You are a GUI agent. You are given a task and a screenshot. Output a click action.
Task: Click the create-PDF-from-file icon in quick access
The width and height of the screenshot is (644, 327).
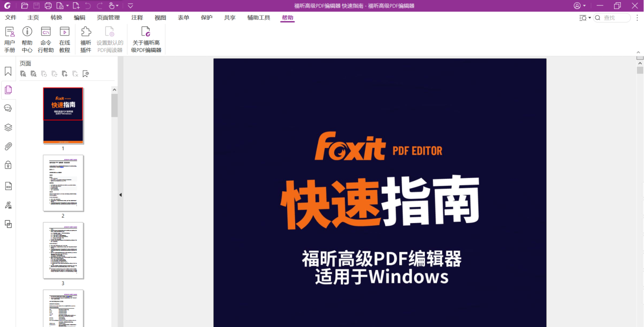60,5
